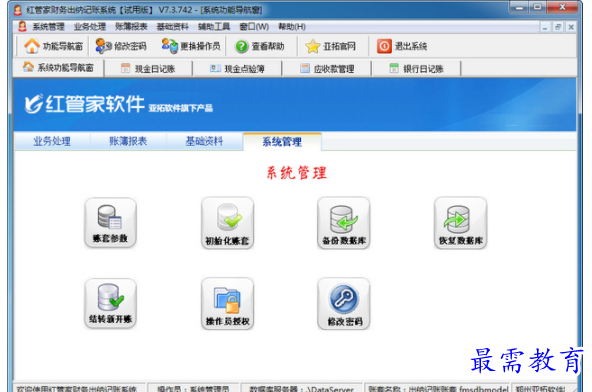Click the 功能导航窗 home toolbar button
The height and width of the screenshot is (392, 592).
pyautogui.click(x=53, y=46)
